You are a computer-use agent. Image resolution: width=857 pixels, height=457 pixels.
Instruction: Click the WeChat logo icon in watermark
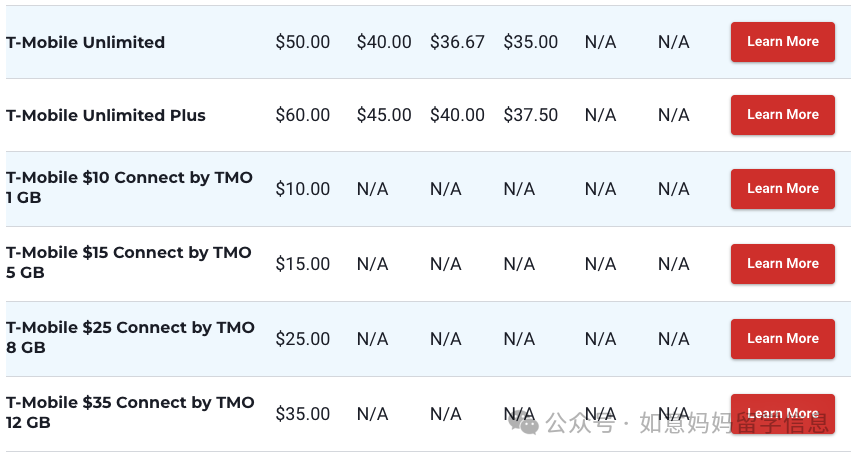[x=523, y=423]
